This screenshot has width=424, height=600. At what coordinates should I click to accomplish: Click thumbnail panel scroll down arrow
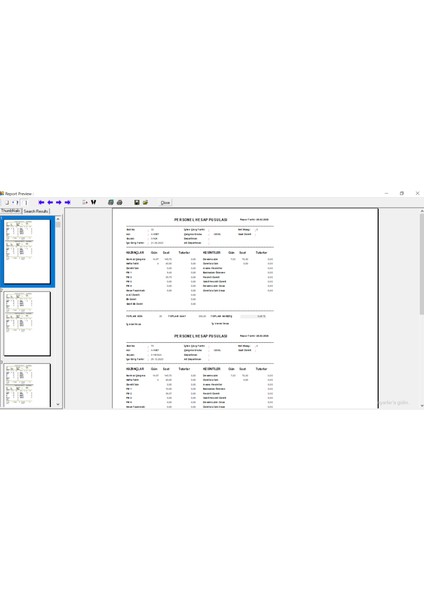click(58, 404)
